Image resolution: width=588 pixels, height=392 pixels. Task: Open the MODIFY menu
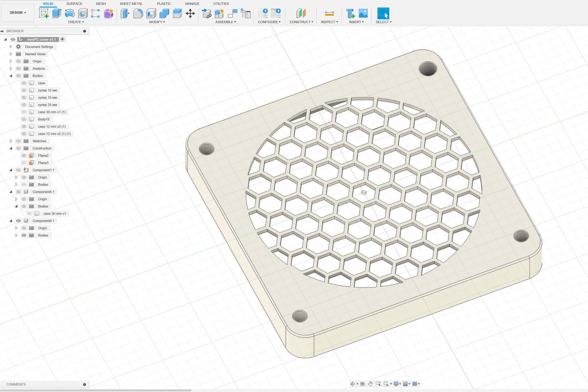[x=157, y=22]
